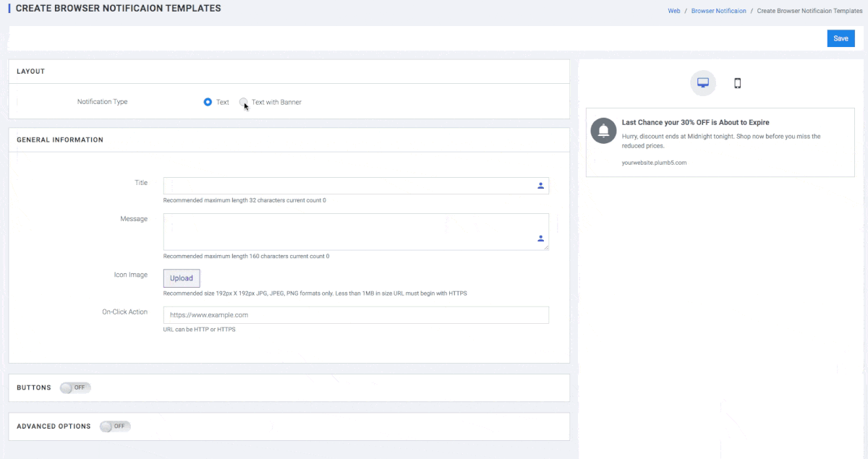Open Browser Notificaion breadcrumb link
This screenshot has width=868, height=459.
(x=718, y=11)
